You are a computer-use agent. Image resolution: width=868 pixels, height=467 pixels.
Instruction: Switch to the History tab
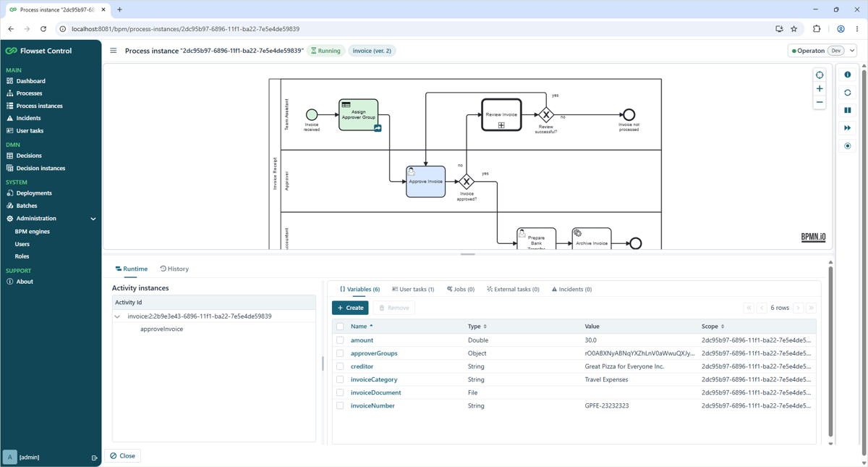[x=174, y=269]
